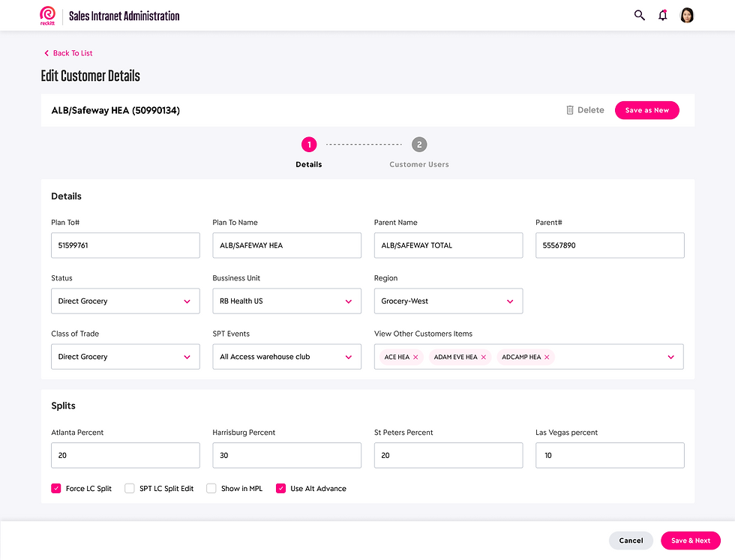This screenshot has height=560, width=735.
Task: Open the notifications bell icon
Action: coord(663,15)
